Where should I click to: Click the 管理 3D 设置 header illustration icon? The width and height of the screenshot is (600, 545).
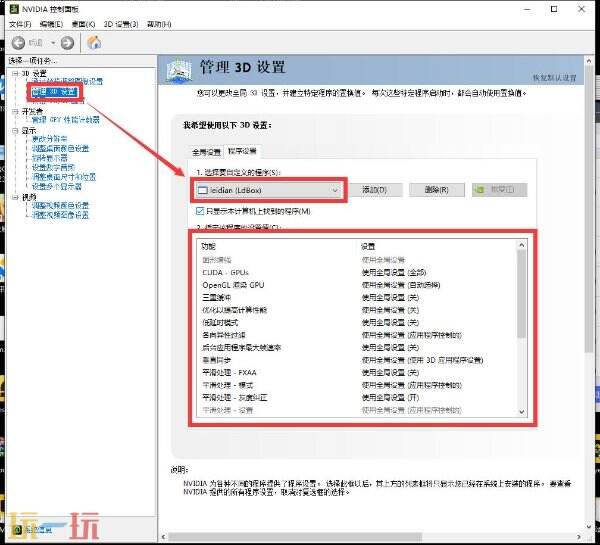tap(179, 70)
